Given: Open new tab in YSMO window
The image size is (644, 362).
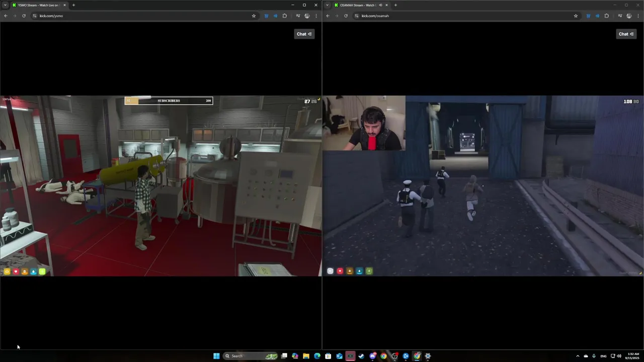Looking at the screenshot, I should tap(73, 5).
